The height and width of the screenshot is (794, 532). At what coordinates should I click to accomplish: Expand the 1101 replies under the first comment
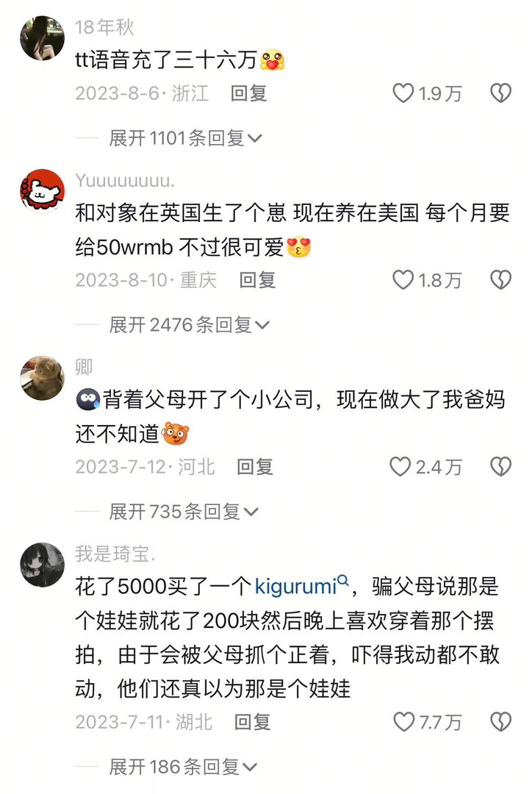(x=185, y=137)
